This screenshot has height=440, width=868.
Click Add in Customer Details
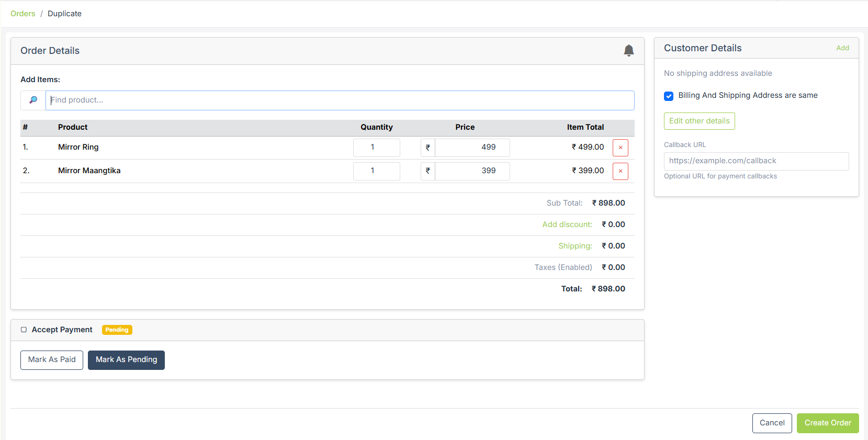pos(842,48)
